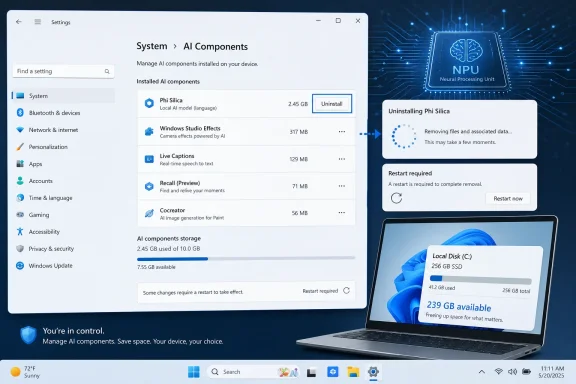The image size is (576, 384).
Task: Click the Network & internet wifi icon
Action: [x=20, y=130]
